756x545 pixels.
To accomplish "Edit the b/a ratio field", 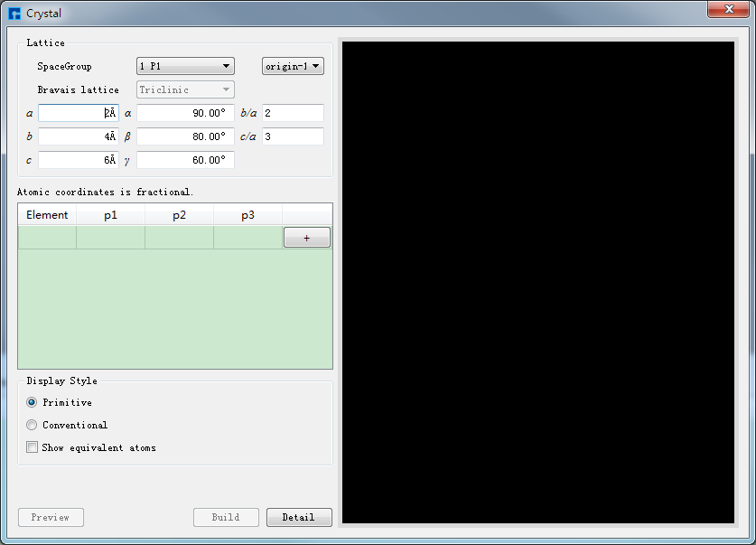I will pyautogui.click(x=292, y=113).
